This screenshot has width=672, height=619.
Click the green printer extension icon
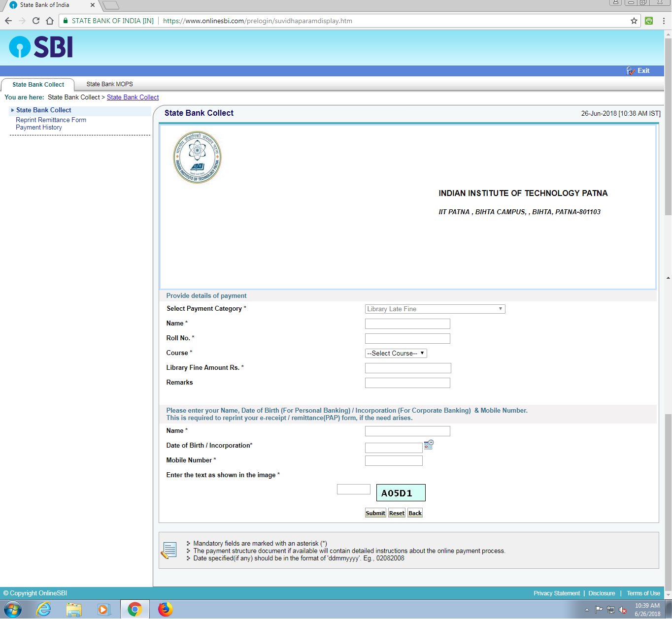[x=649, y=21]
